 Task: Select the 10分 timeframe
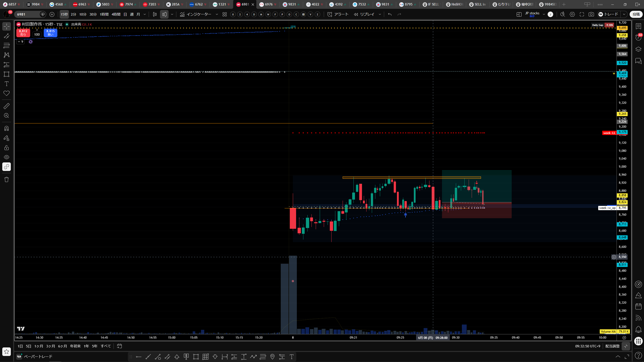tap(83, 14)
